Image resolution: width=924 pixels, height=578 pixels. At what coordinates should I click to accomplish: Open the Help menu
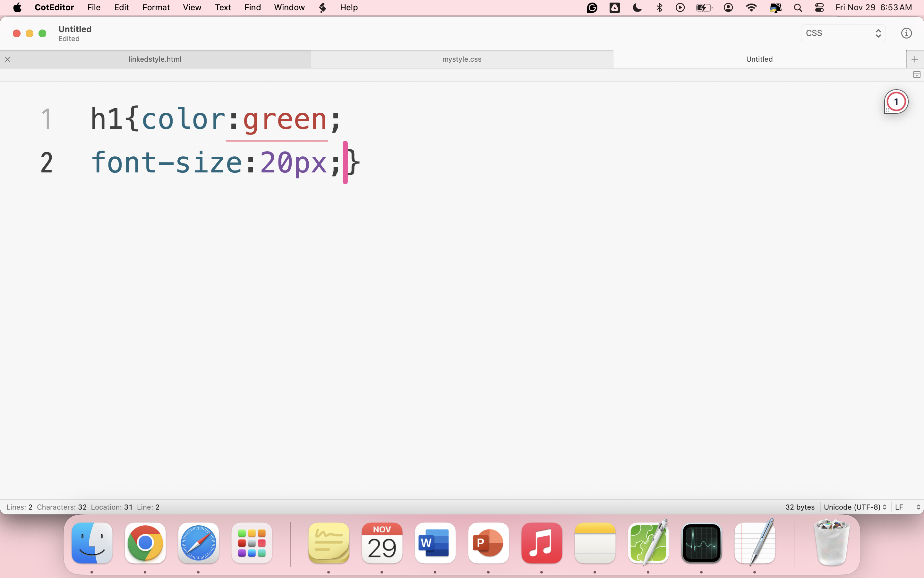[x=349, y=8]
